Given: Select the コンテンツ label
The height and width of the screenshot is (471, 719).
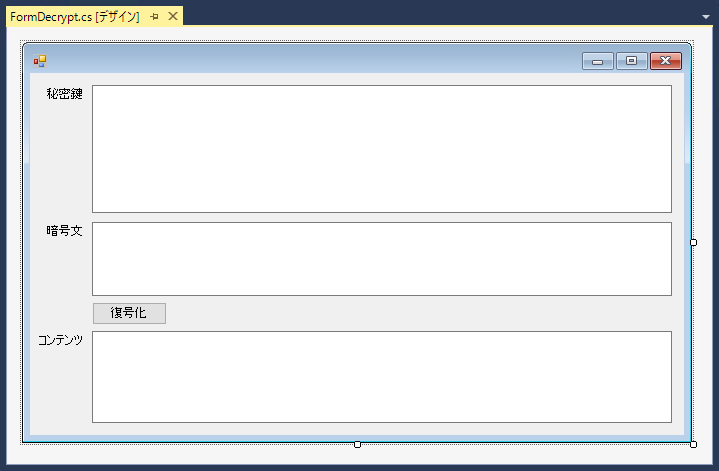Looking at the screenshot, I should pos(61,340).
